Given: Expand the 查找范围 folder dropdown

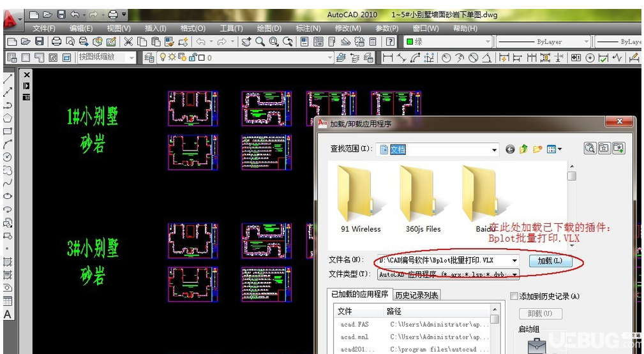Looking at the screenshot, I should (494, 149).
